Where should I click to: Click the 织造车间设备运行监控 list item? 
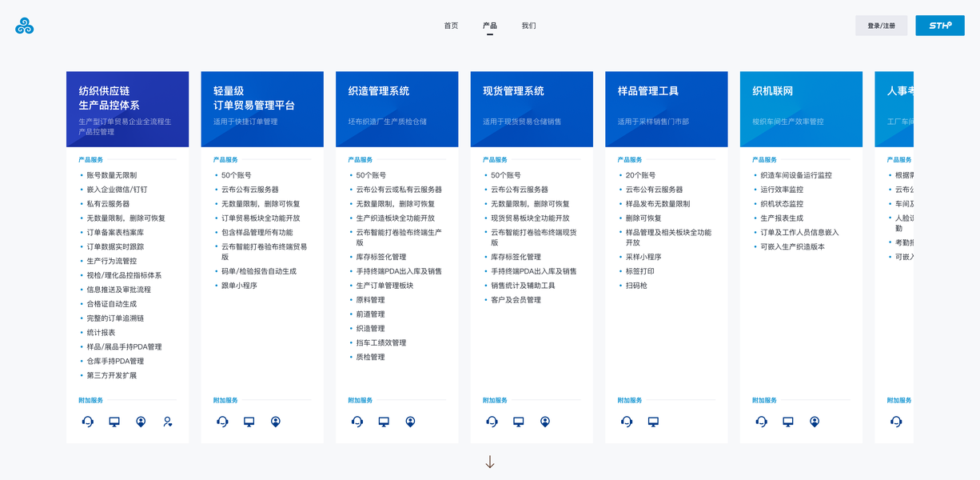point(796,175)
